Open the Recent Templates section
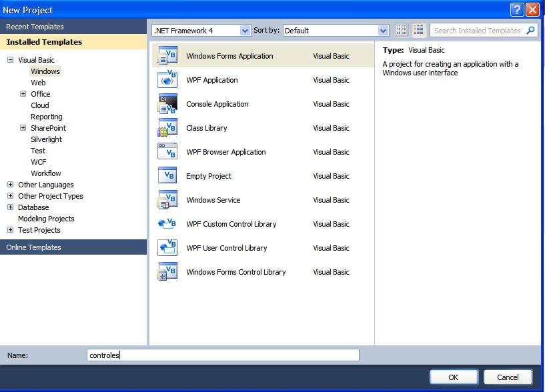 pos(73,27)
